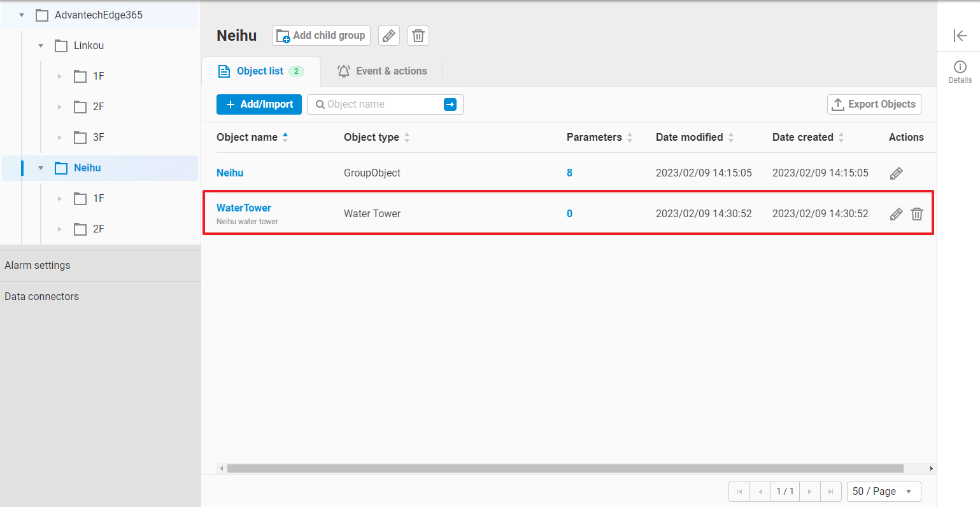Click the pencil icon beside Neihu title
Viewport: 980px width, 507px height.
pyautogui.click(x=389, y=36)
